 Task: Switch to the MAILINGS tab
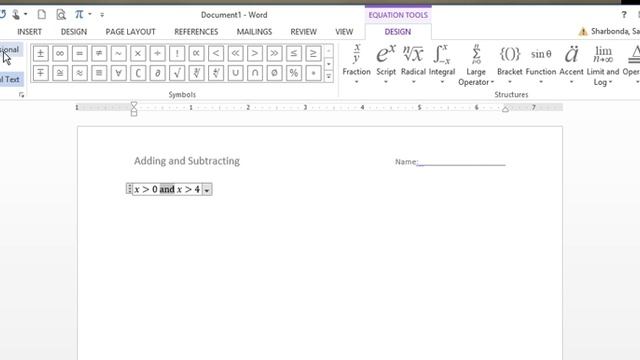point(254,32)
